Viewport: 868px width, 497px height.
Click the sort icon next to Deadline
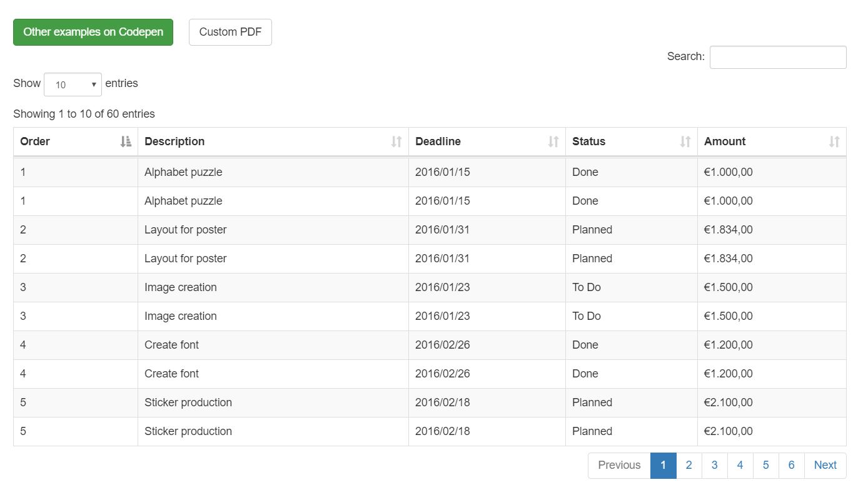pyautogui.click(x=553, y=141)
